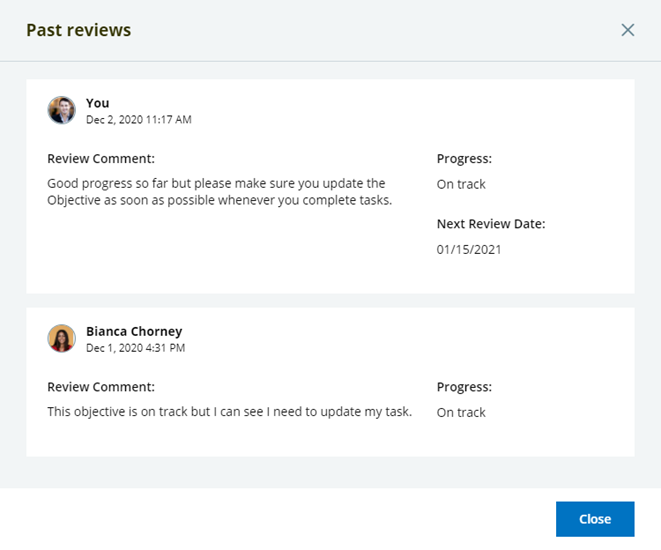Select the reviewer name "You"
The height and width of the screenshot is (550, 661).
[97, 103]
